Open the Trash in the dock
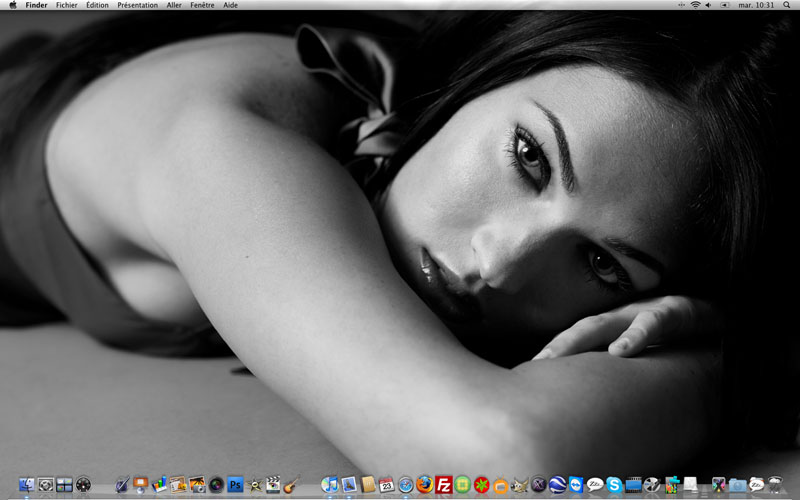 pyautogui.click(x=775, y=485)
